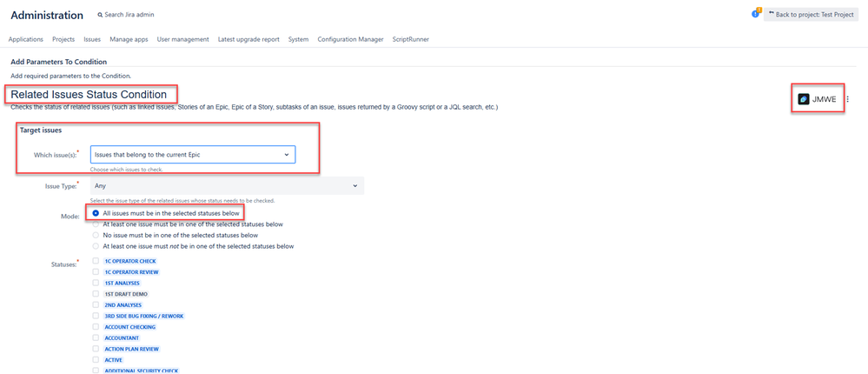Check the ACCOUNTANT status checkbox
The image size is (868, 374).
coord(96,337)
